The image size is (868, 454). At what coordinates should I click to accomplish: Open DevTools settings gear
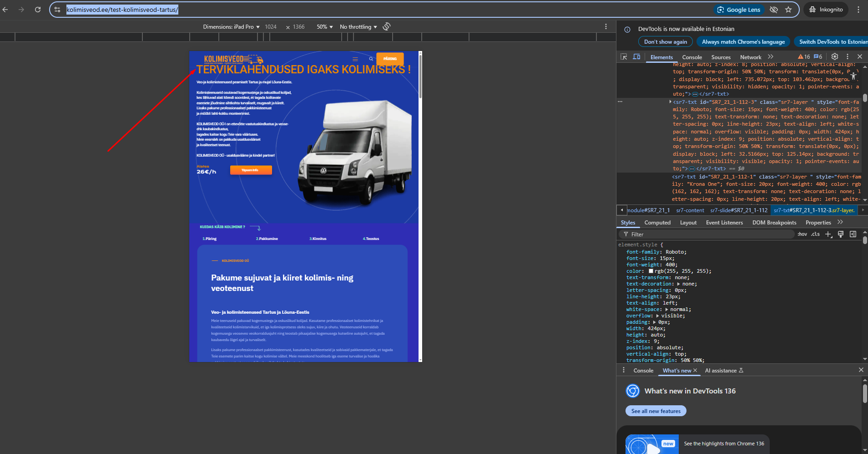click(x=834, y=56)
